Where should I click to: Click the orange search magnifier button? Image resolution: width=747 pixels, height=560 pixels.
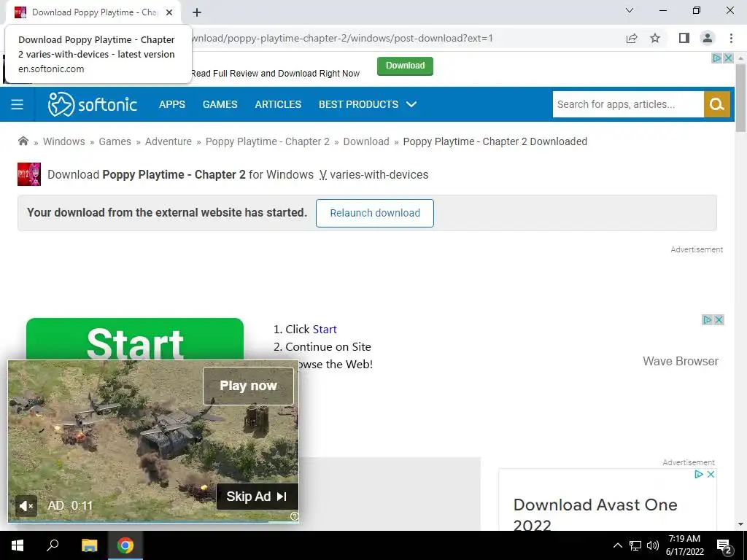click(x=717, y=104)
